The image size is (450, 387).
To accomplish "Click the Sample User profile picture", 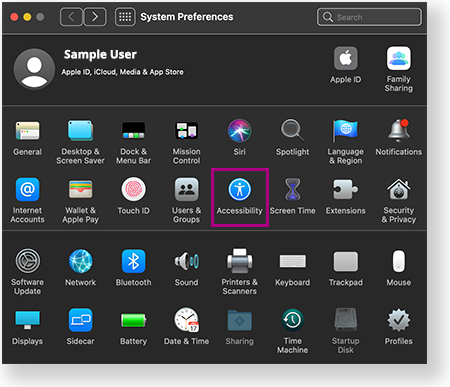I will tap(34, 69).
